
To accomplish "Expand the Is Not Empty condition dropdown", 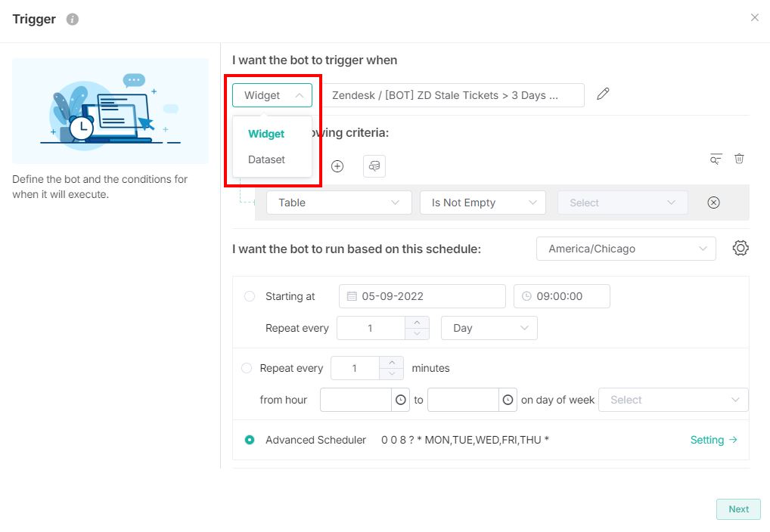I will [483, 203].
